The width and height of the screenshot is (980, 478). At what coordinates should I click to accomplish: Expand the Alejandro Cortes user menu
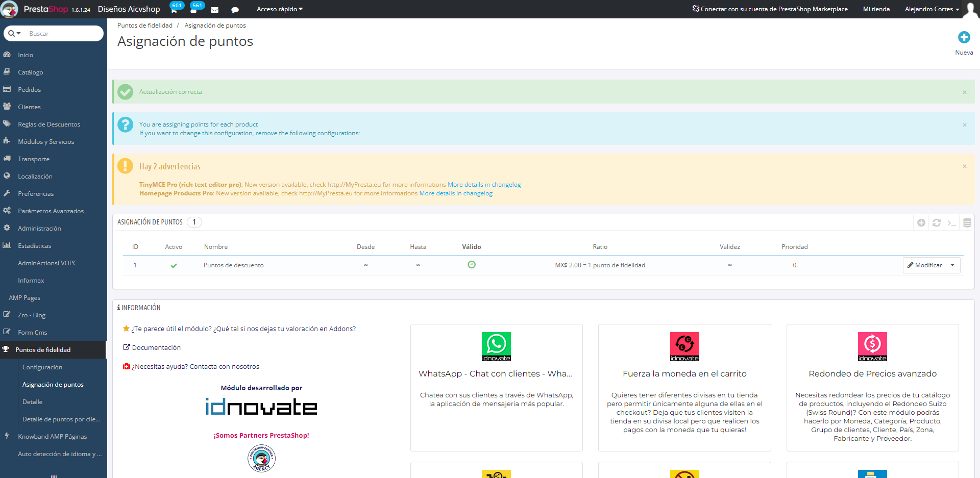932,9
